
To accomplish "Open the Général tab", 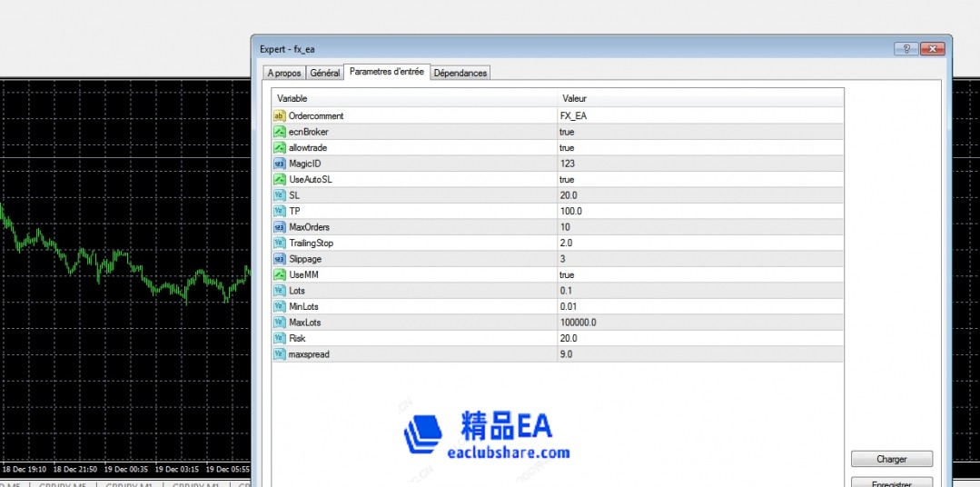I will tap(324, 73).
